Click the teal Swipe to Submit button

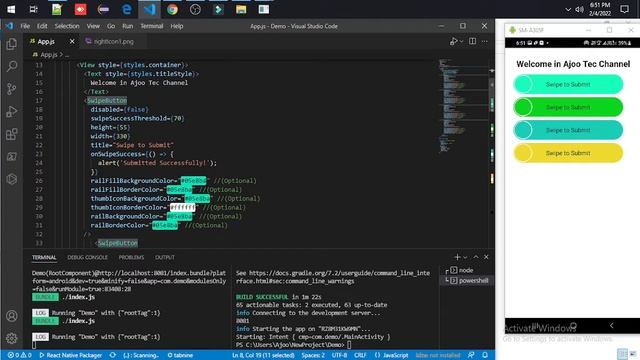coord(568,130)
